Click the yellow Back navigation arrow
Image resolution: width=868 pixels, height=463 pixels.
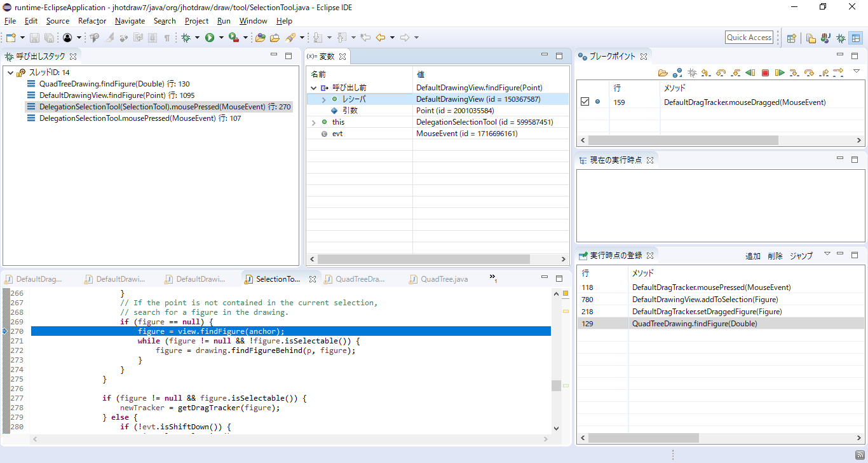pyautogui.click(x=380, y=38)
